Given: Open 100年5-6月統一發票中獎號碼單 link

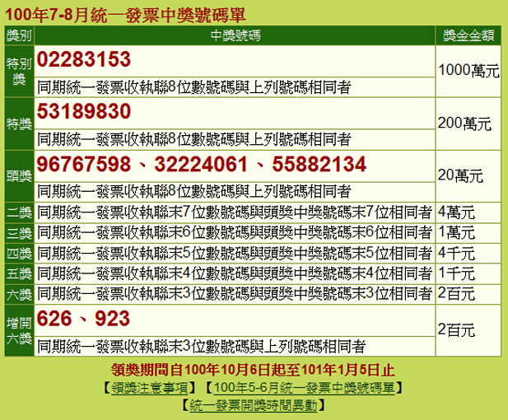Looking at the screenshot, I should coord(304,388).
